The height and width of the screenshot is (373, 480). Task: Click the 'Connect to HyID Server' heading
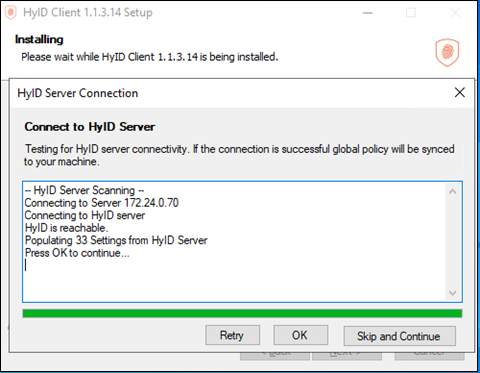90,127
